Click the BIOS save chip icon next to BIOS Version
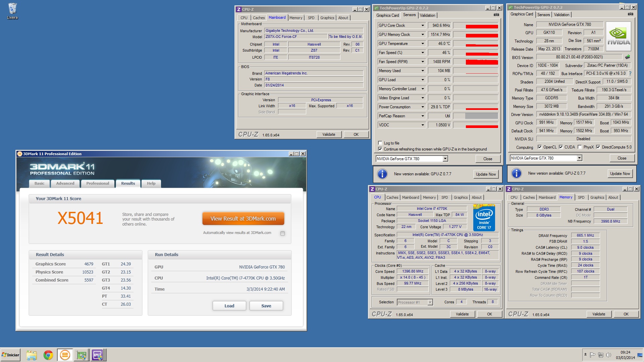 pos(628,57)
